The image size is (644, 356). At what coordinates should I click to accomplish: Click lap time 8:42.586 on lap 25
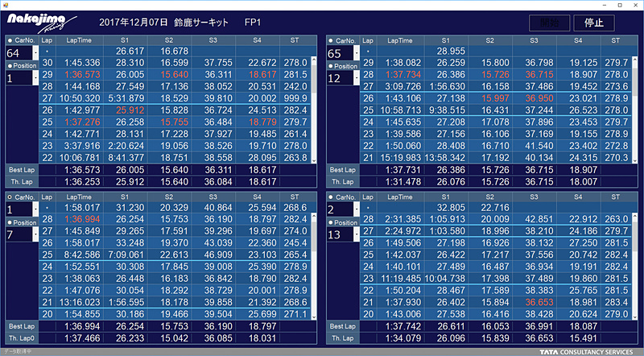tap(83, 255)
